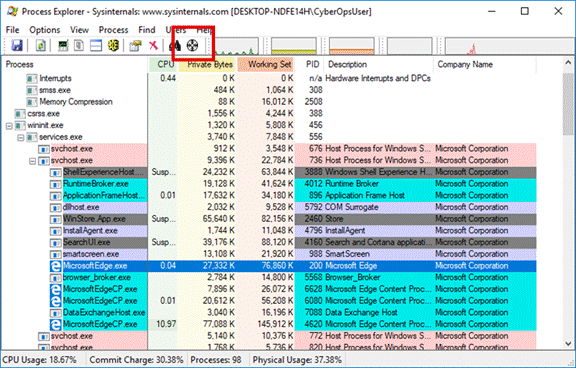This screenshot has height=368, width=576.
Task: Collapse the services.exe tree node
Action: pos(21,138)
